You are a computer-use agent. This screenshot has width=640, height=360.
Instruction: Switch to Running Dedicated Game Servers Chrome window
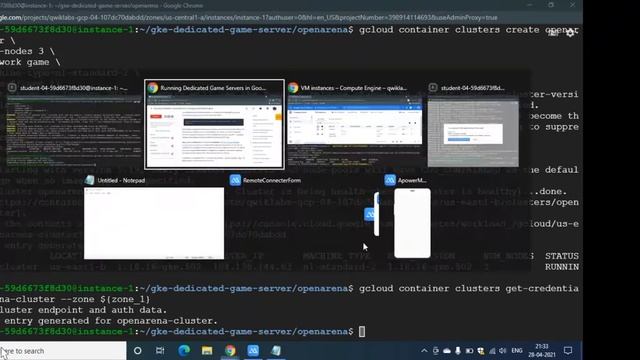click(215, 124)
